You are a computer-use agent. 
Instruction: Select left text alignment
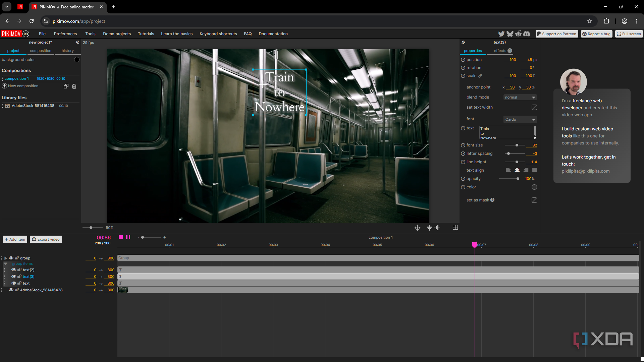508,170
